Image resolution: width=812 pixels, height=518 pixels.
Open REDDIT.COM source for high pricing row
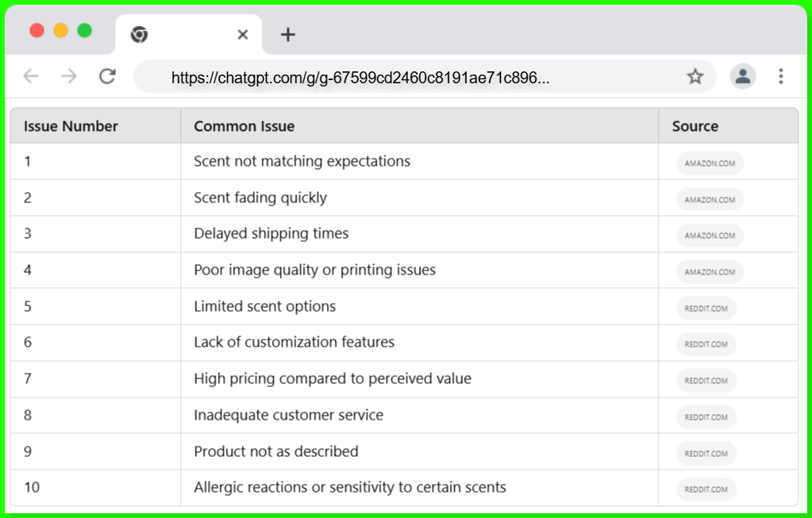[x=706, y=381]
